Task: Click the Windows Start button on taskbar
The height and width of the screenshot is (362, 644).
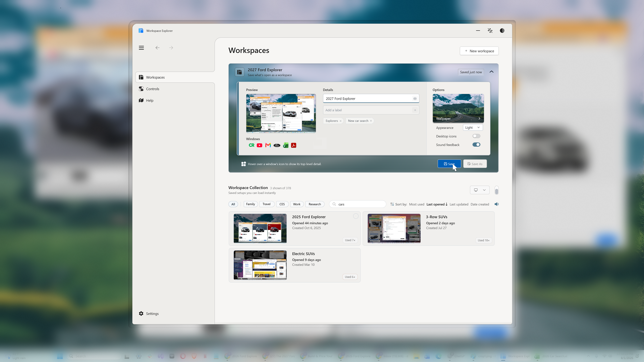Action: pyautogui.click(x=60, y=356)
